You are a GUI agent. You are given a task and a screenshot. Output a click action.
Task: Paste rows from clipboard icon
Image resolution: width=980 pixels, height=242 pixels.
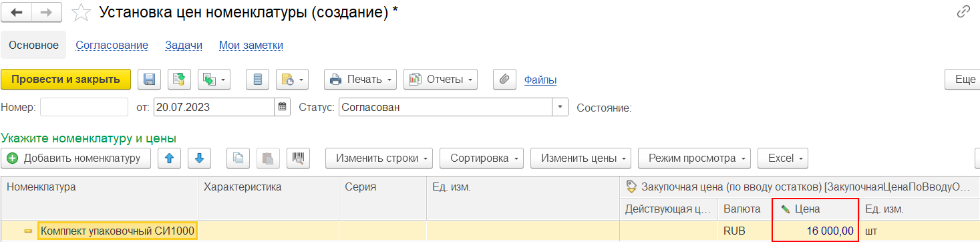(268, 158)
